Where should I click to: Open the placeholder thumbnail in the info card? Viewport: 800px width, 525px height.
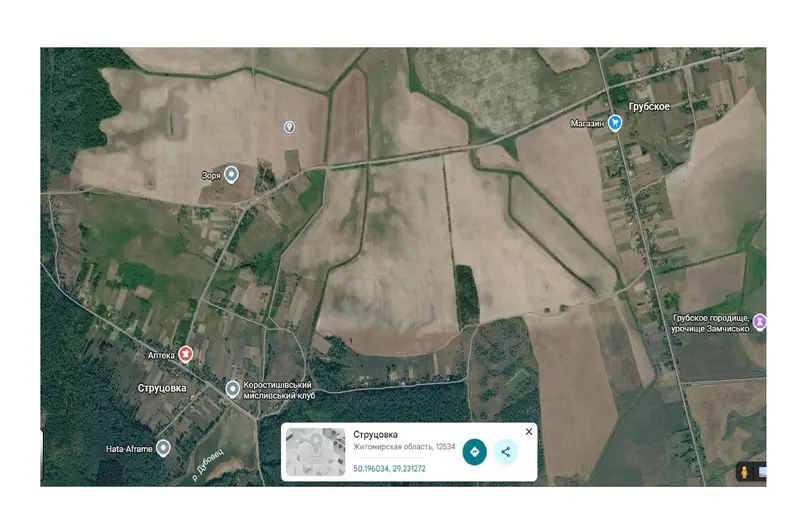tap(315, 452)
